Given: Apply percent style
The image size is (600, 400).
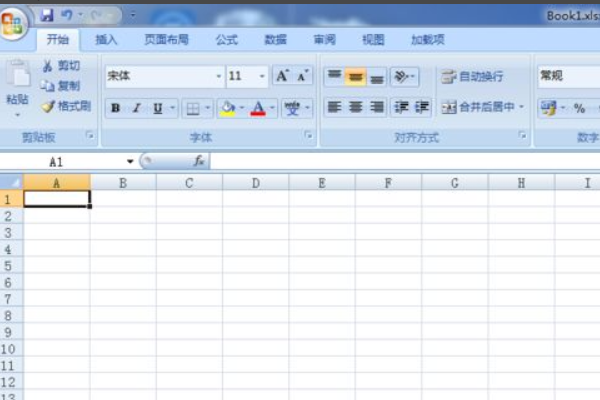Looking at the screenshot, I should pyautogui.click(x=579, y=108).
